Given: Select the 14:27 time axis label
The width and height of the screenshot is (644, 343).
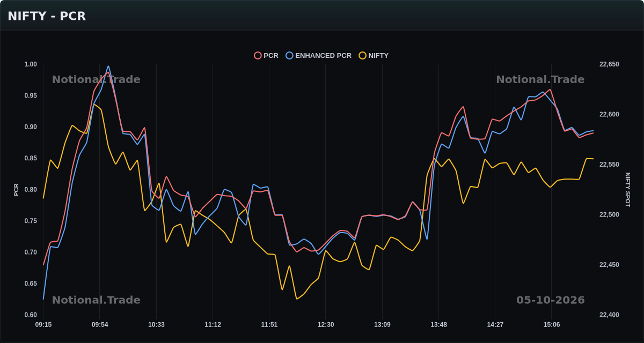Looking at the screenshot, I should pos(495,325).
